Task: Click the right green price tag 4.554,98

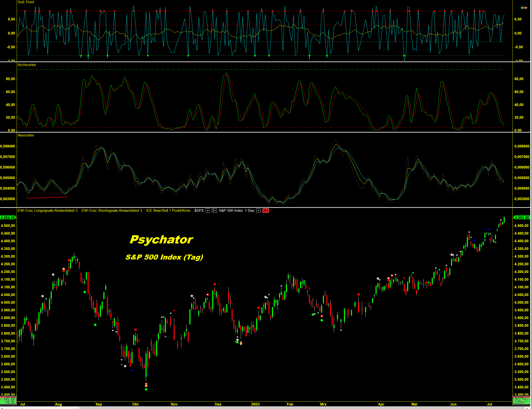Action: 522,217
